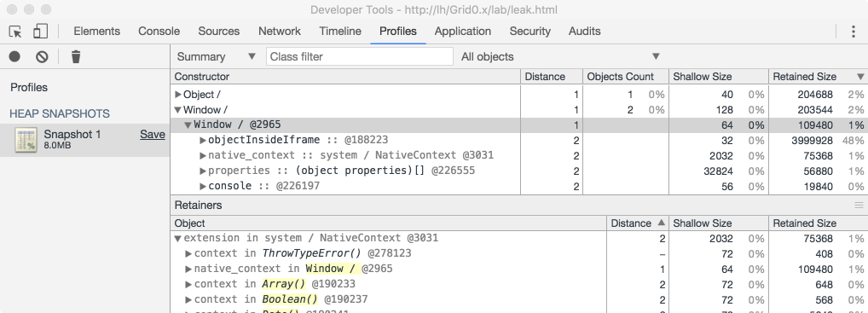
Task: Expand native_context in Window / @2965 retainer
Action: 188,270
